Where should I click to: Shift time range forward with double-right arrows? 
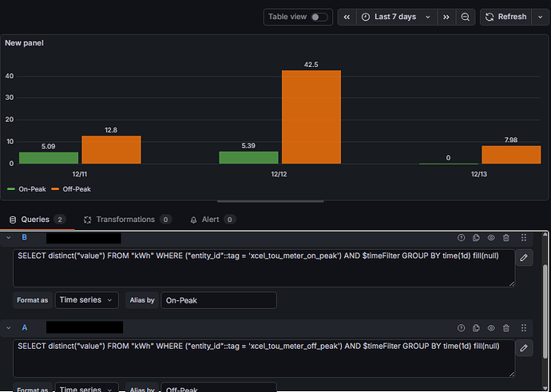[446, 17]
